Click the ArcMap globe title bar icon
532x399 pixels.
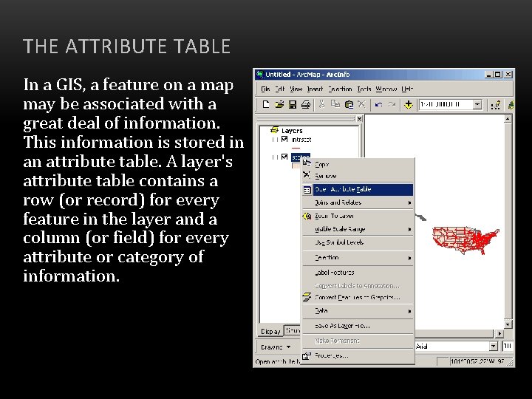point(260,75)
